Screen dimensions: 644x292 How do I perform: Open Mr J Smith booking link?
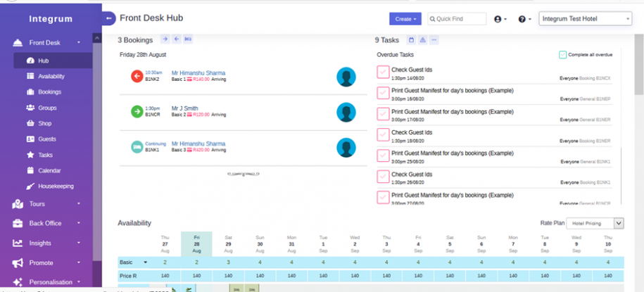184,108
